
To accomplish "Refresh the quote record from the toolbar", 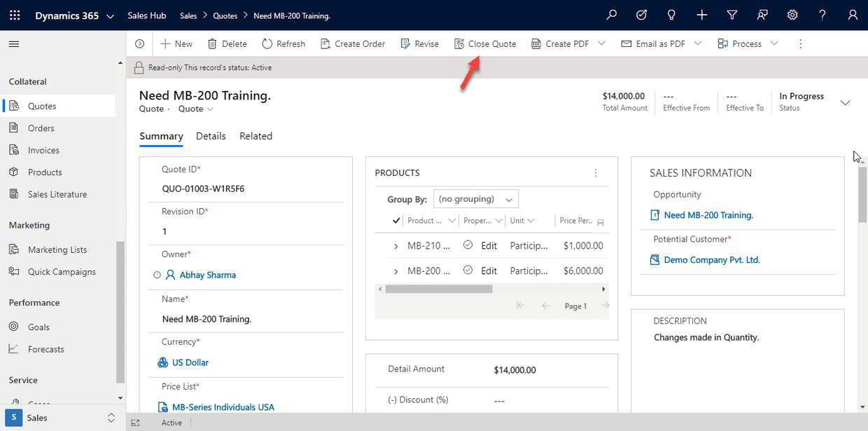I will tap(283, 43).
